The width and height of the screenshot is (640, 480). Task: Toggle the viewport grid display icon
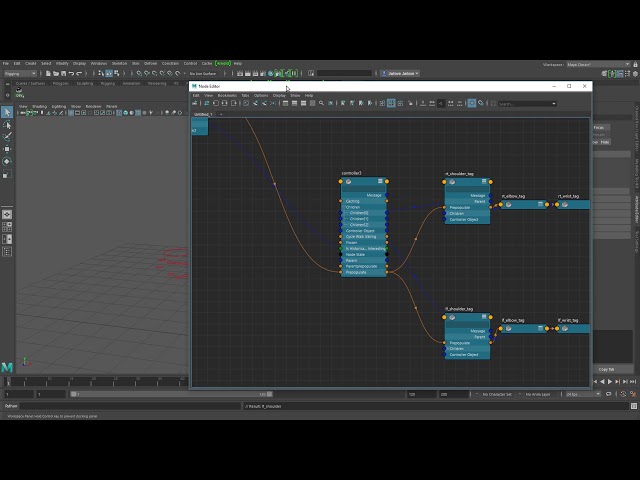(71, 113)
